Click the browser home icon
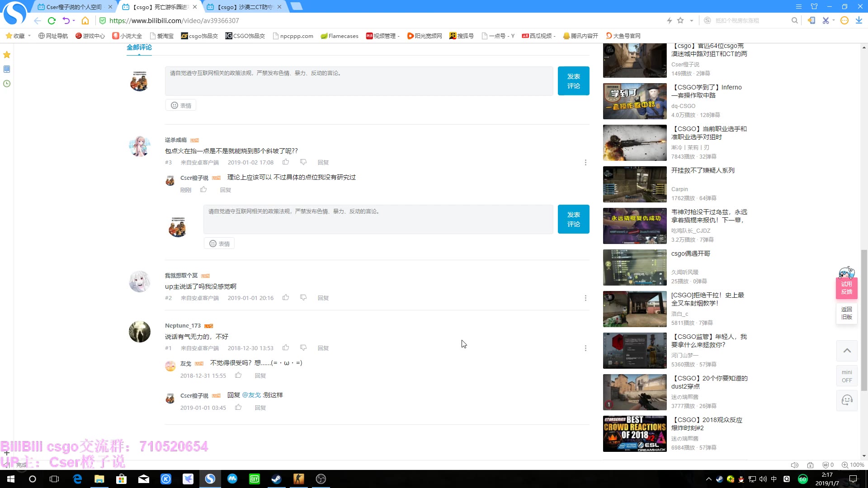This screenshot has width=868, height=488. (85, 20)
